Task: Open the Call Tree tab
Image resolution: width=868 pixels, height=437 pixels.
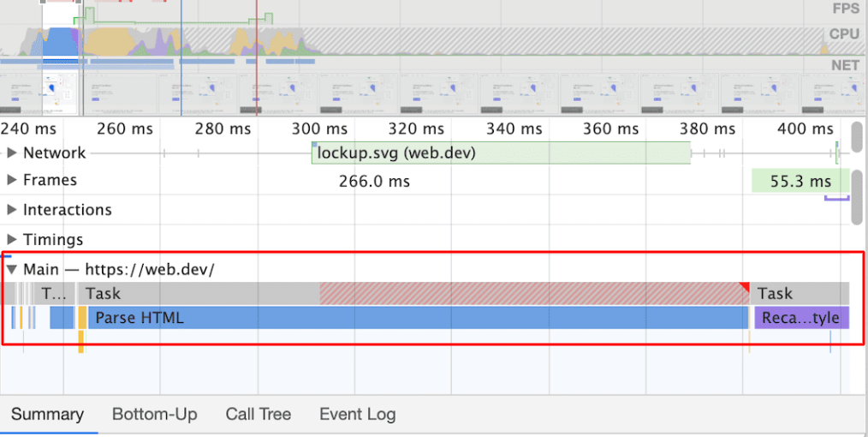Action: pyautogui.click(x=258, y=415)
